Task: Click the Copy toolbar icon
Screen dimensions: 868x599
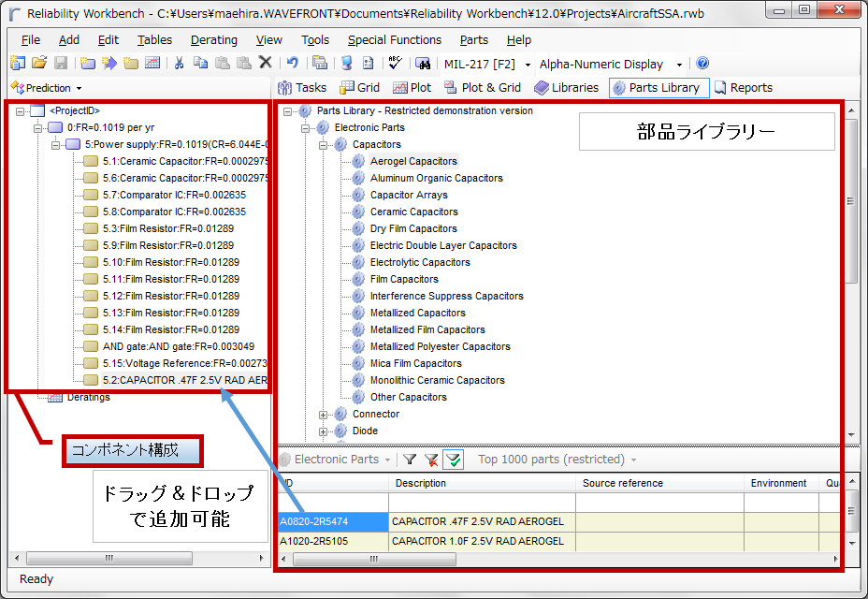Action: [200, 63]
